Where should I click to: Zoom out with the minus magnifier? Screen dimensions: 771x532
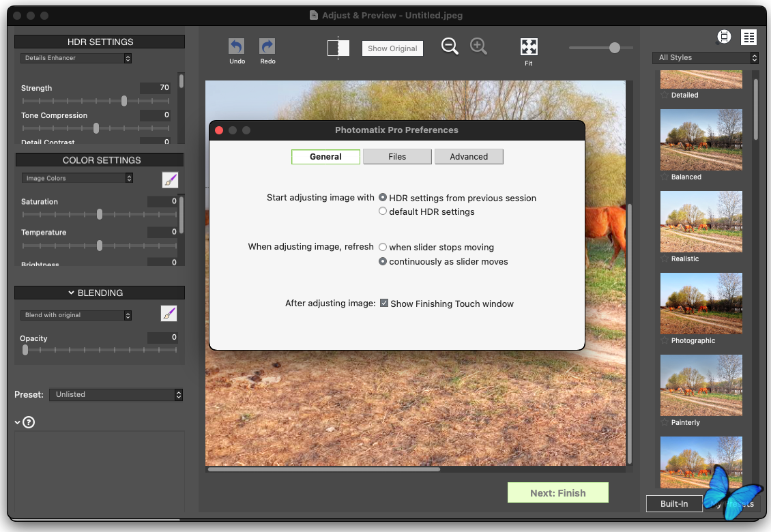[x=450, y=46]
